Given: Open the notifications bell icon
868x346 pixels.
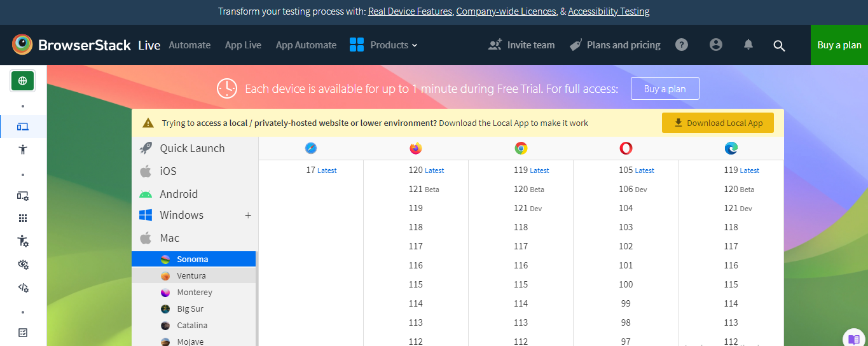Looking at the screenshot, I should (748, 45).
